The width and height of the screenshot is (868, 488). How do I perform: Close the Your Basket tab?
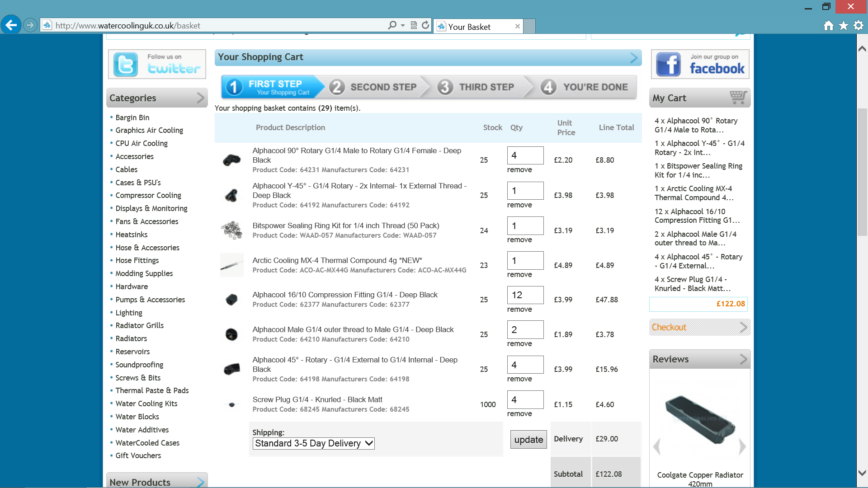coord(517,27)
